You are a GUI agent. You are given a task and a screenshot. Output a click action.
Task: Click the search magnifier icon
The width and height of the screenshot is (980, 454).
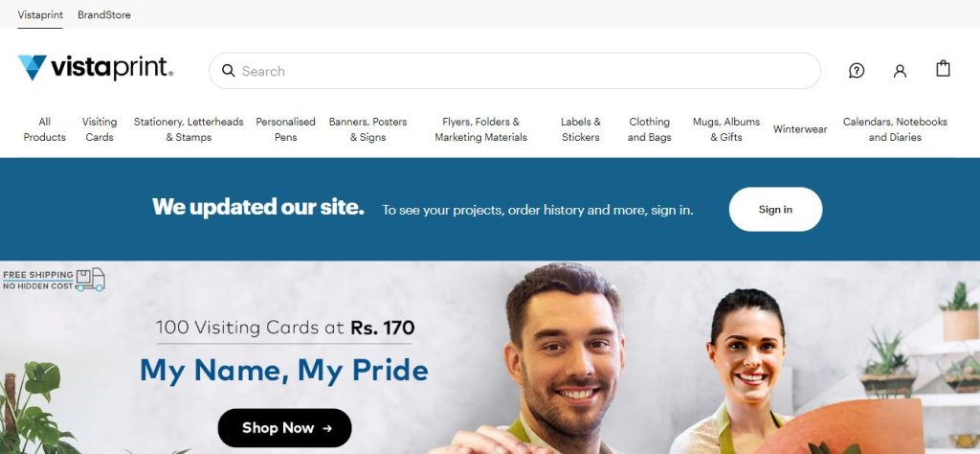coord(228,71)
